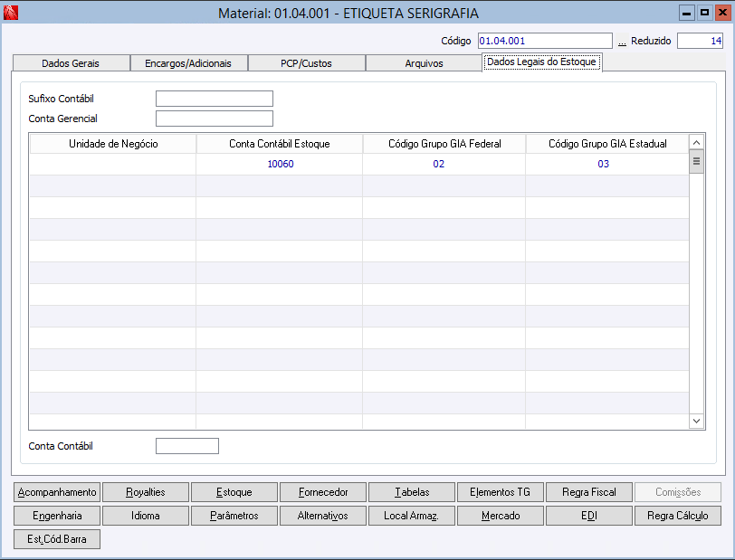This screenshot has width=735, height=560.
Task: Click the Royalties button
Action: coord(146,492)
